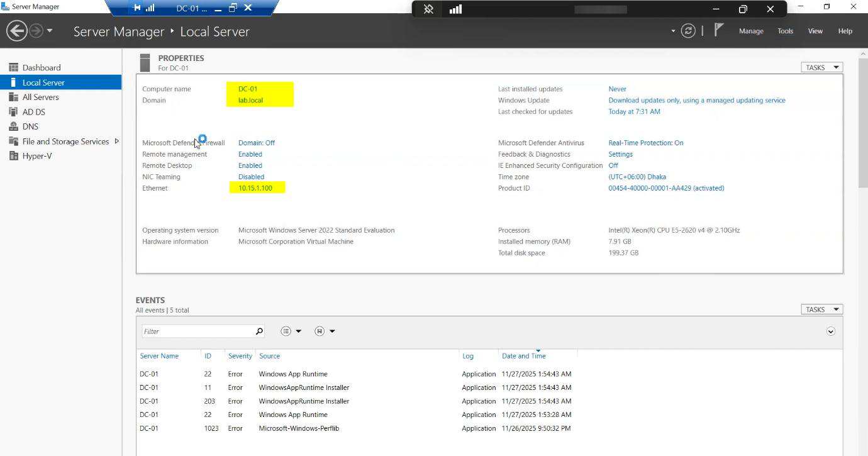Click Today at 7:31 AM link
Screen dimensions: 868x456
click(634, 111)
